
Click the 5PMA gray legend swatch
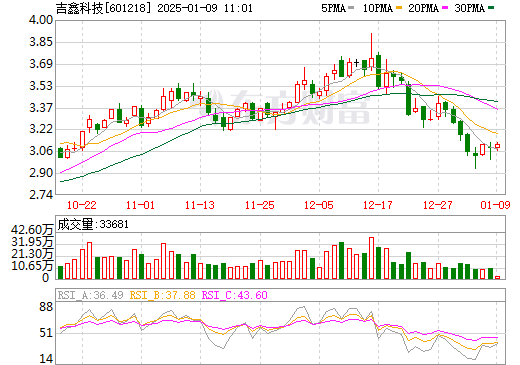pyautogui.click(x=351, y=8)
